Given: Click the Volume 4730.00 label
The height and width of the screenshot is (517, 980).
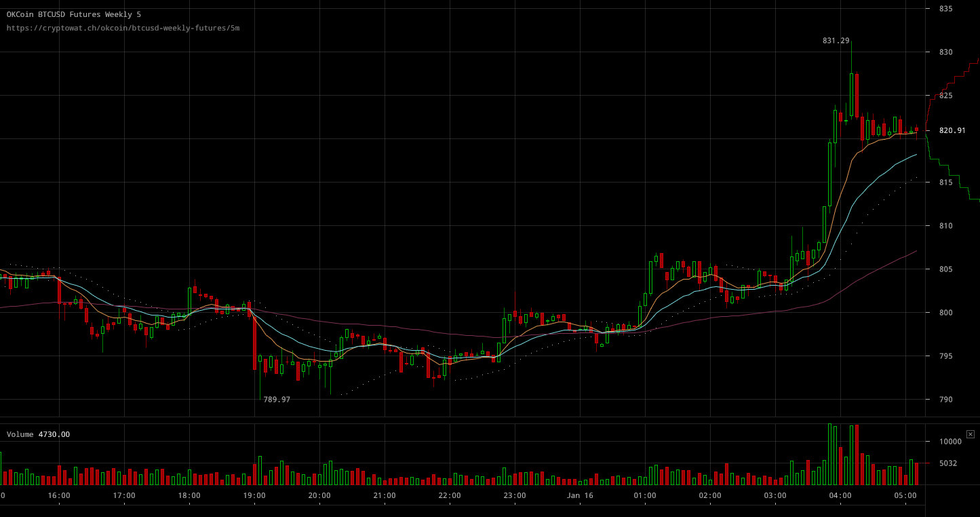Looking at the screenshot, I should [x=38, y=434].
